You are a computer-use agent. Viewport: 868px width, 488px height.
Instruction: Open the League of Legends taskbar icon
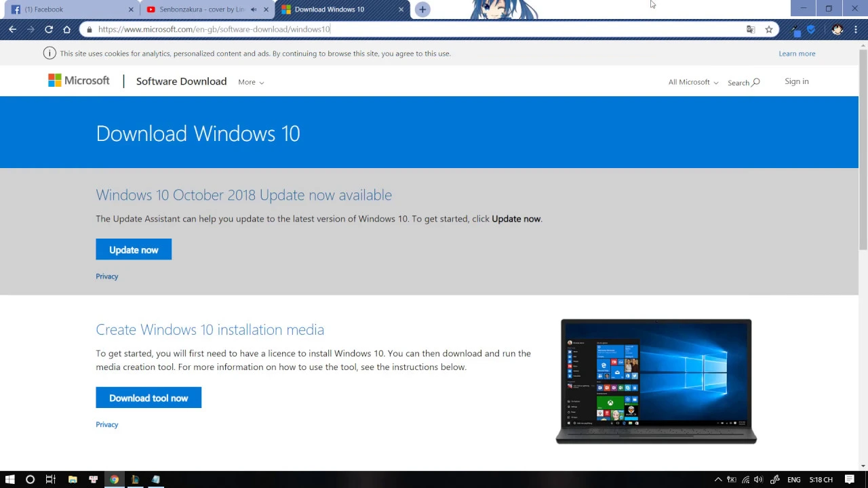(x=135, y=479)
